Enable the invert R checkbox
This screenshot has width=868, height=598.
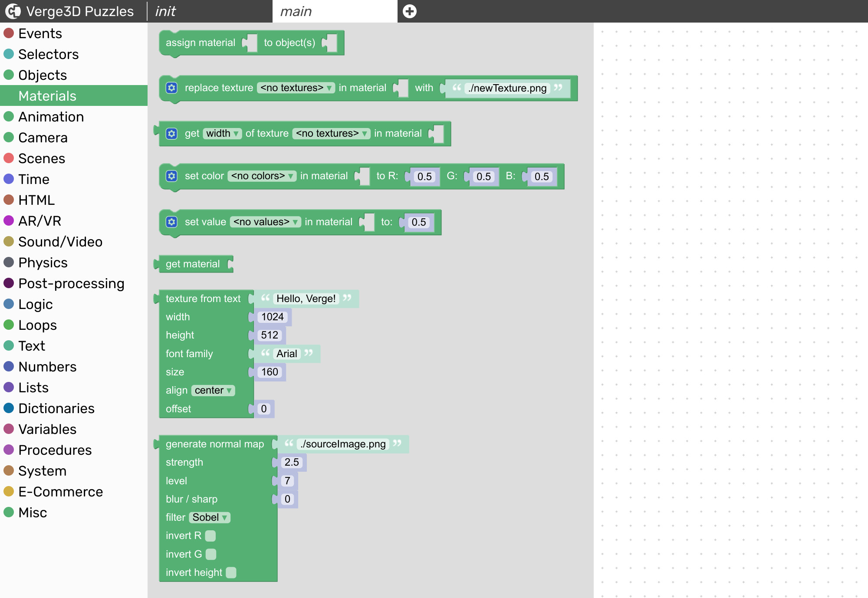[210, 536]
